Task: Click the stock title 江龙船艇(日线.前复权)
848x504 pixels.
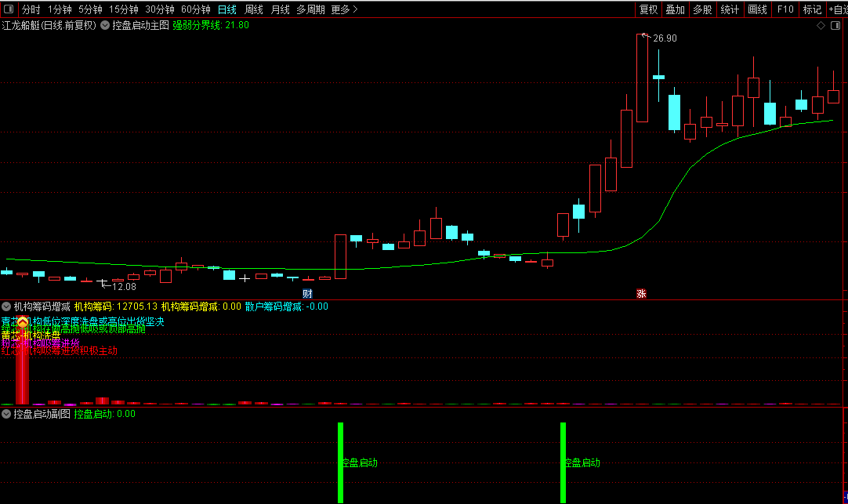Action: pyautogui.click(x=49, y=25)
